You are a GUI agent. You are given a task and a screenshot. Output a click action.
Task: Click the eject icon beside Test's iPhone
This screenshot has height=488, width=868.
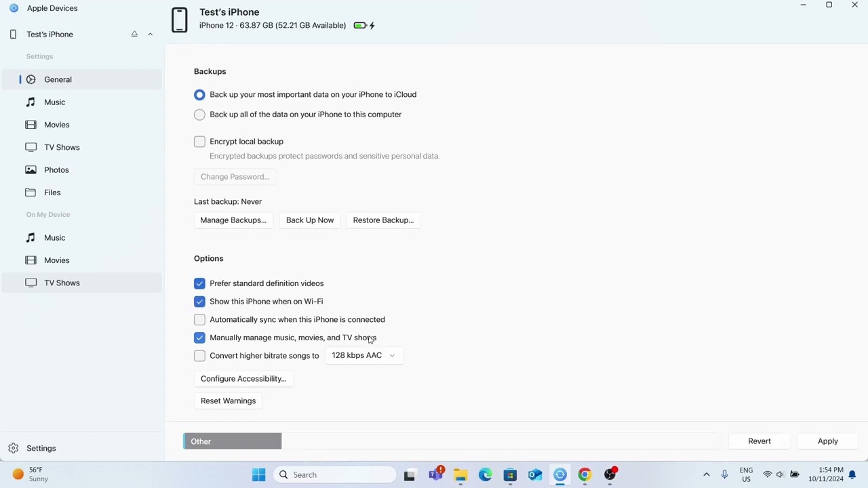click(x=134, y=34)
